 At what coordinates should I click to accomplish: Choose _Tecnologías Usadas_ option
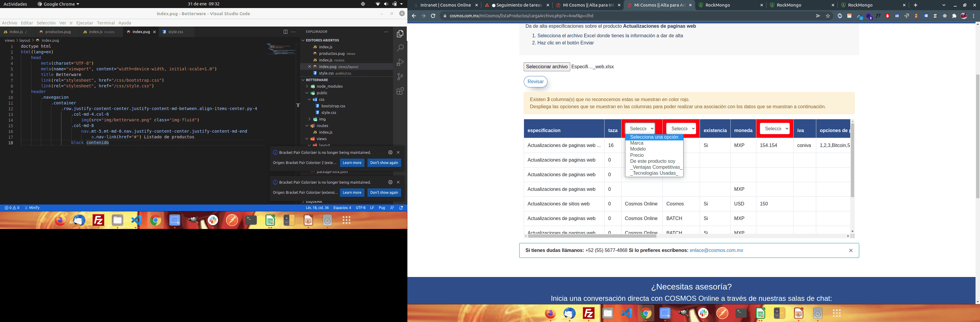[x=654, y=173]
